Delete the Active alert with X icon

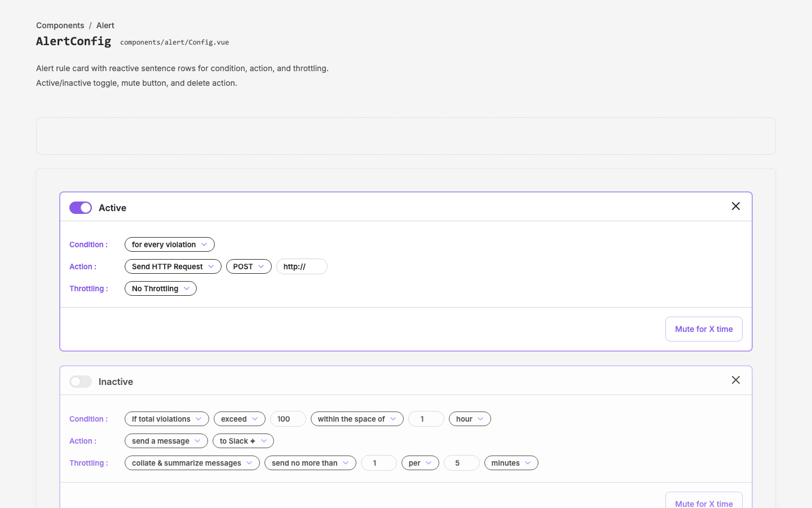click(736, 206)
